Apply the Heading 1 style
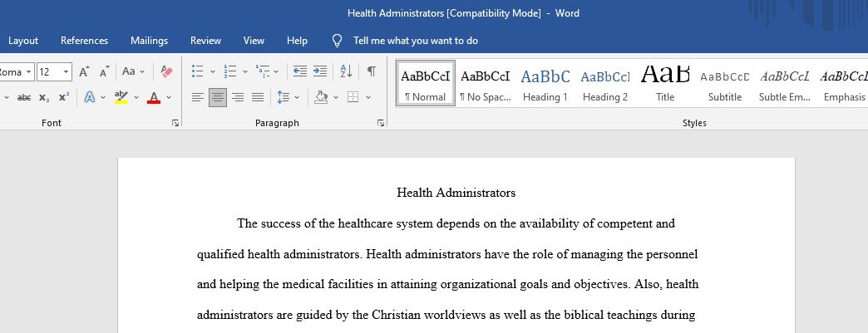Viewport: 868px width, 333px height. [545, 83]
